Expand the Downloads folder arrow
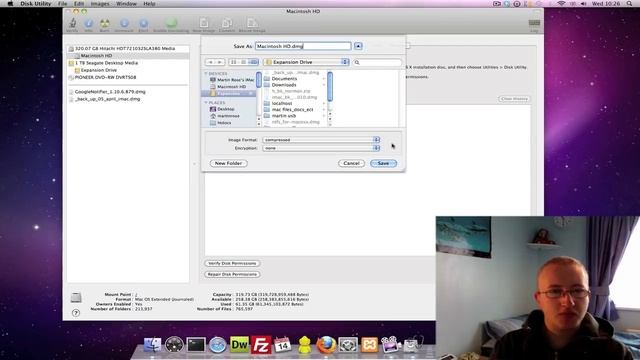The height and width of the screenshot is (360, 640). pos(324,85)
